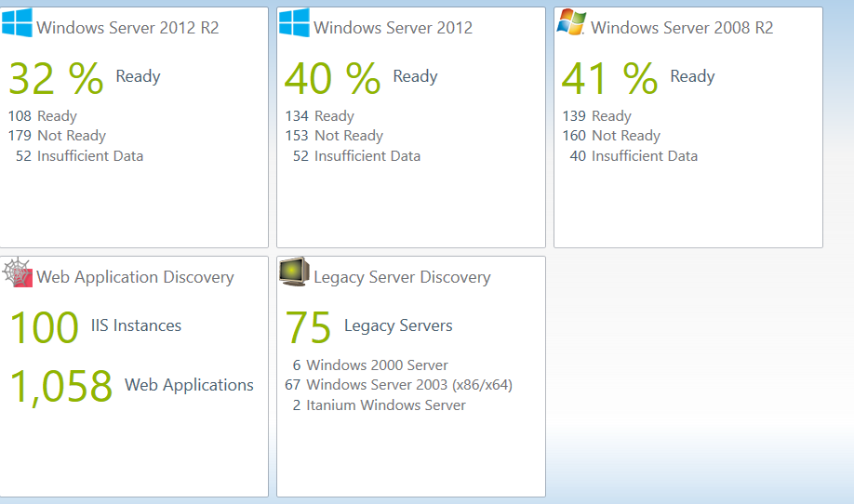
Task: Select the 179 Not Ready line
Action: (57, 136)
